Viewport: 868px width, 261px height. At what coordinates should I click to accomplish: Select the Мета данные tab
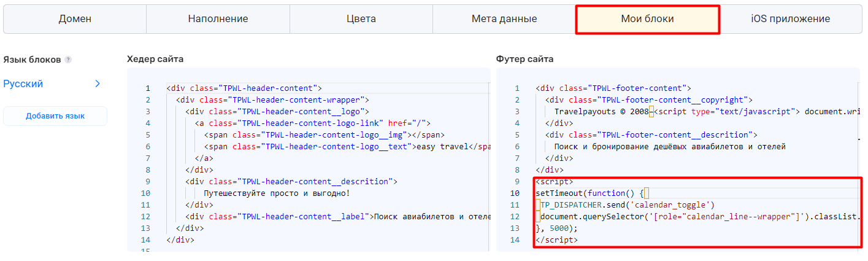pyautogui.click(x=504, y=19)
